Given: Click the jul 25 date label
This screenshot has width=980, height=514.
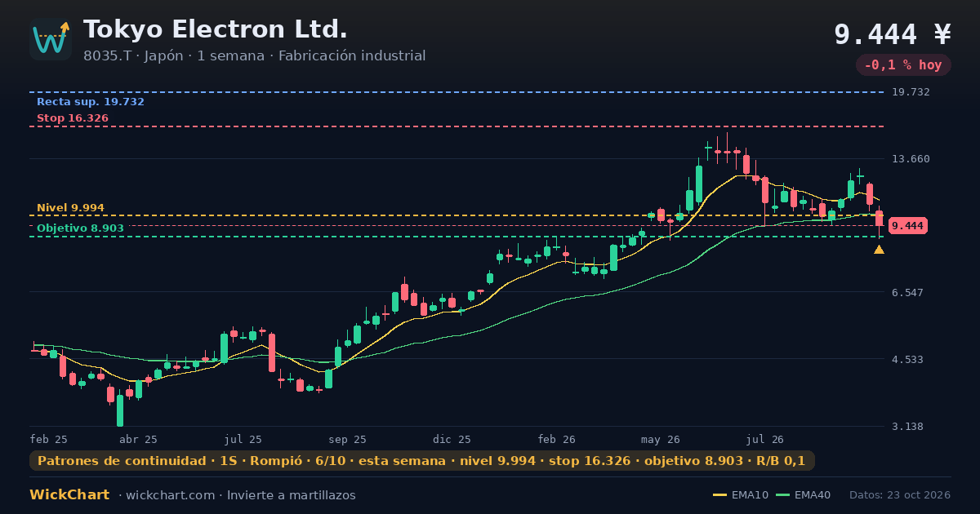Looking at the screenshot, I should (243, 439).
